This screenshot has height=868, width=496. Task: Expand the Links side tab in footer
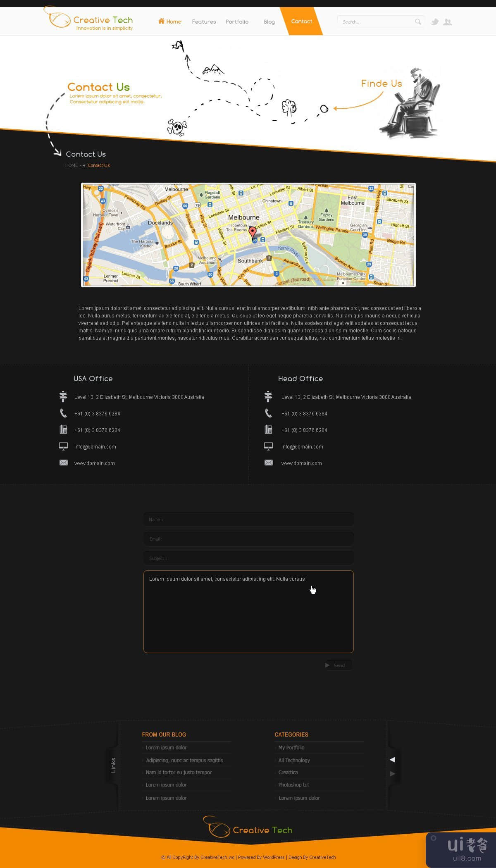coord(113,765)
